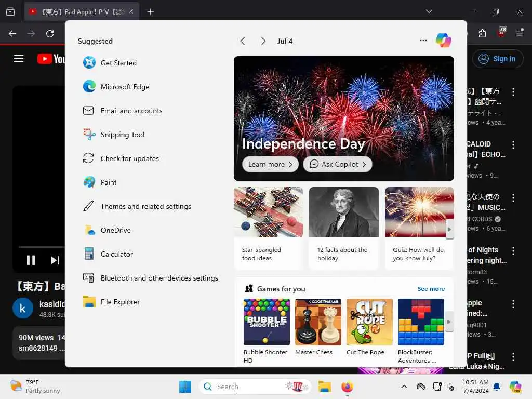Open options for the ECHO video
Viewport: 532px width, 399px height.
513,145
